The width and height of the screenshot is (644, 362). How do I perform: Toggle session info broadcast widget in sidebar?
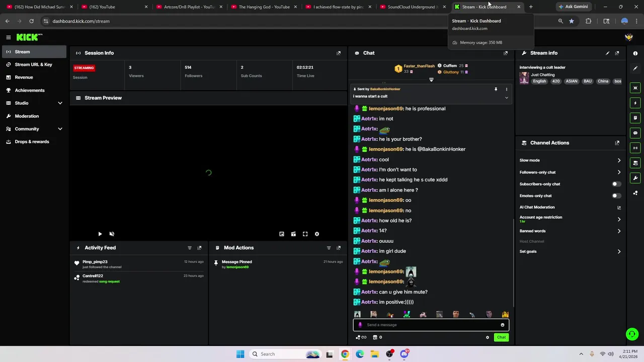[x=635, y=148]
